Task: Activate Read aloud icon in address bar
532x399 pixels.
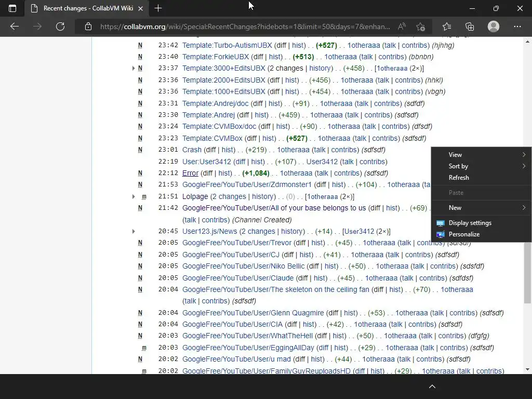Action: [402, 26]
